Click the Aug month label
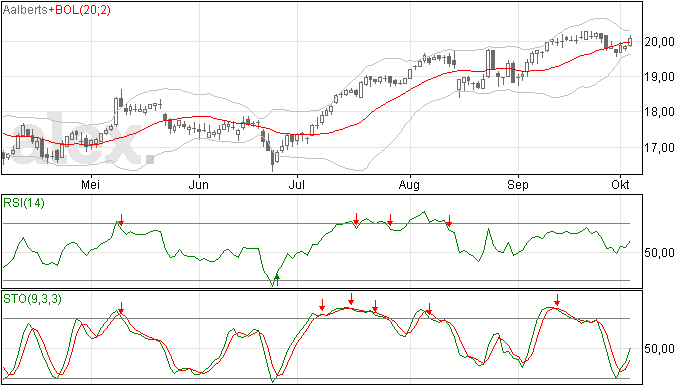Viewport: 690px width, 387px height. click(x=409, y=185)
